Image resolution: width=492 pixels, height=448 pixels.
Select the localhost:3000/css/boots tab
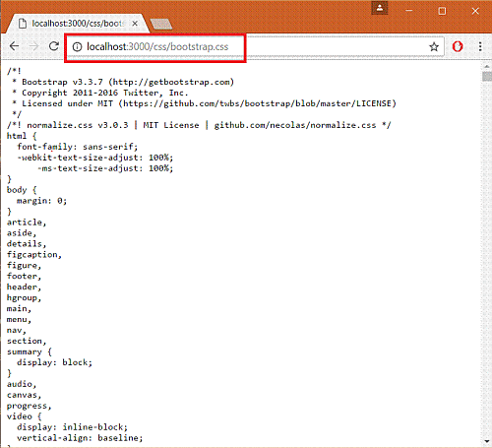(x=78, y=24)
